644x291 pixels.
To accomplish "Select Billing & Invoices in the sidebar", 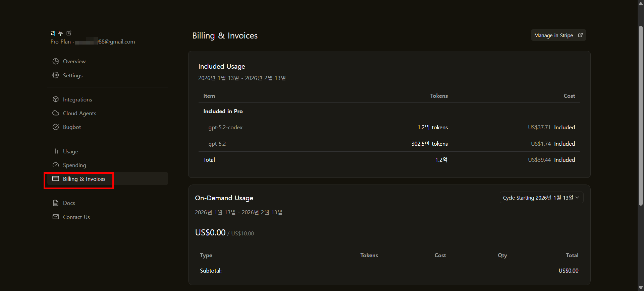I will click(x=84, y=179).
